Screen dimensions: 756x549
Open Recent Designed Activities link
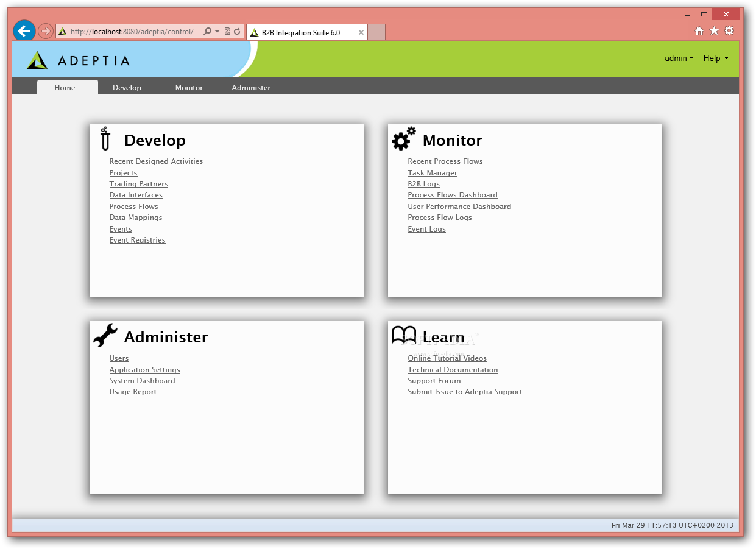click(156, 161)
